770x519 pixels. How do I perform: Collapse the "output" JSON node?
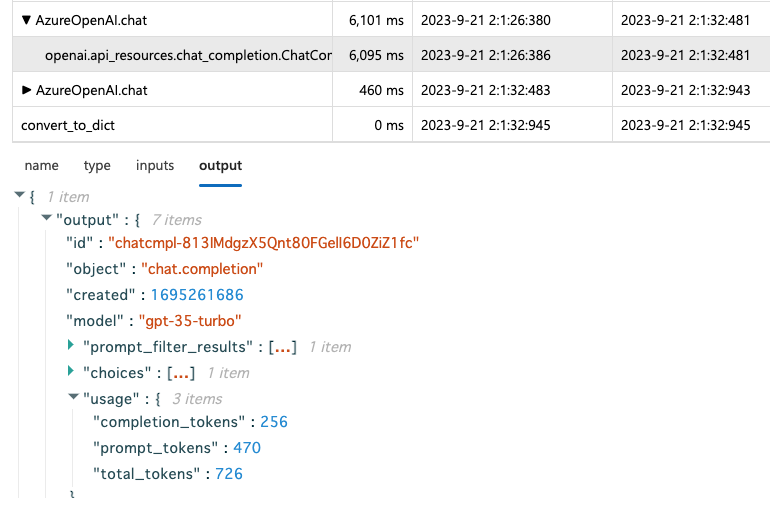click(45, 219)
